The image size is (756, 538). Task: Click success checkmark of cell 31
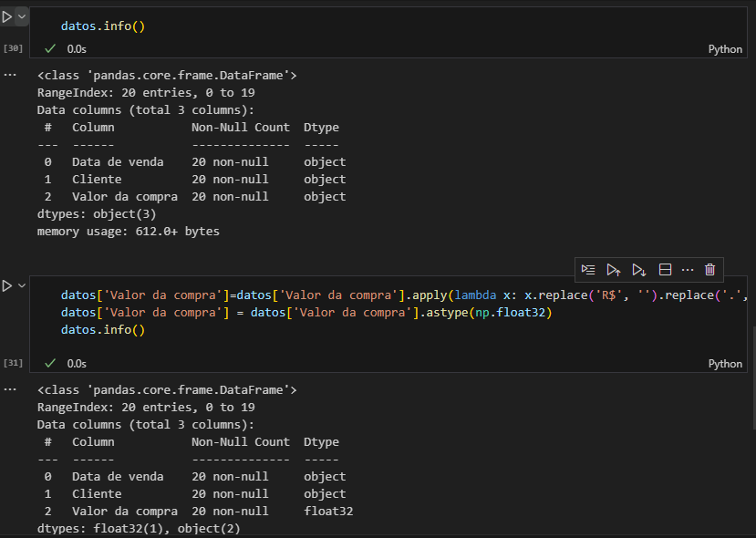click(50, 363)
